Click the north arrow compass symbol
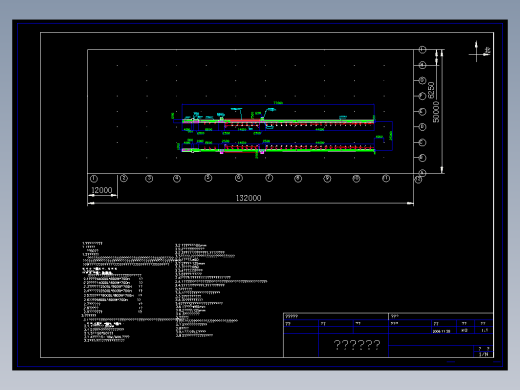 tap(479, 52)
